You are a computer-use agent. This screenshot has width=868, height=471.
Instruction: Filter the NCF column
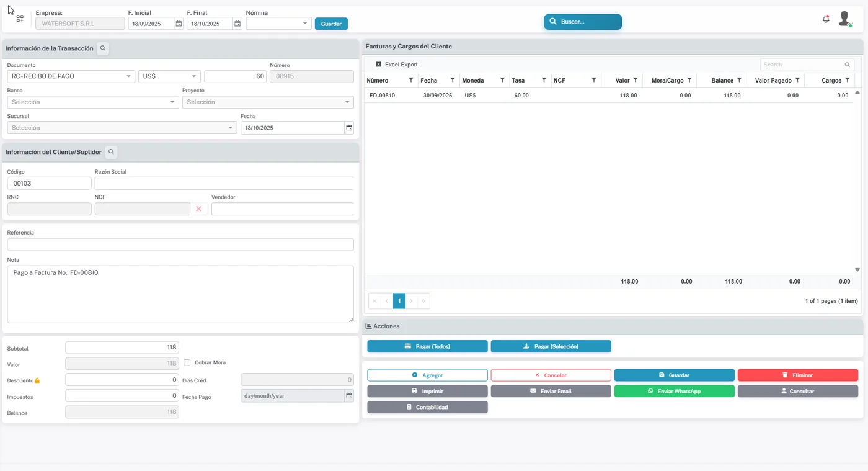click(594, 81)
